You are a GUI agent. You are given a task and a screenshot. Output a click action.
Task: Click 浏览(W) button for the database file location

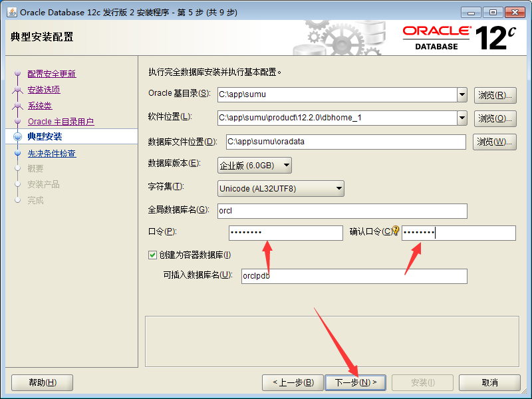[x=494, y=142]
